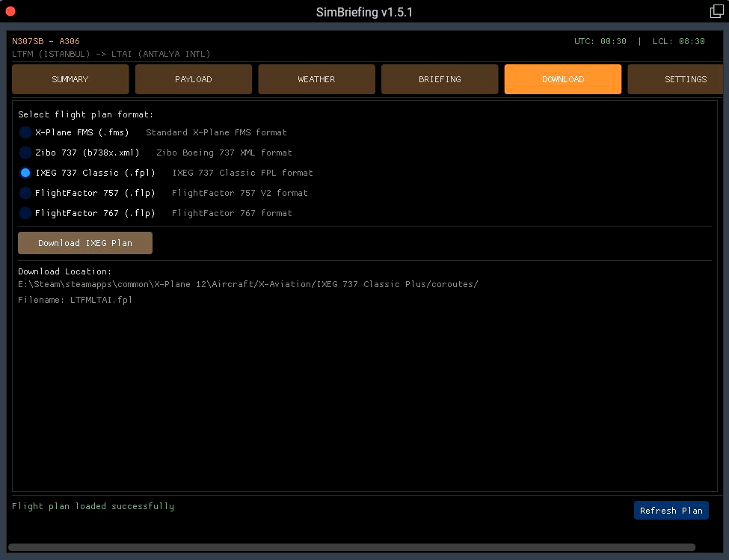
Task: Click the download location path text
Action: click(247, 284)
